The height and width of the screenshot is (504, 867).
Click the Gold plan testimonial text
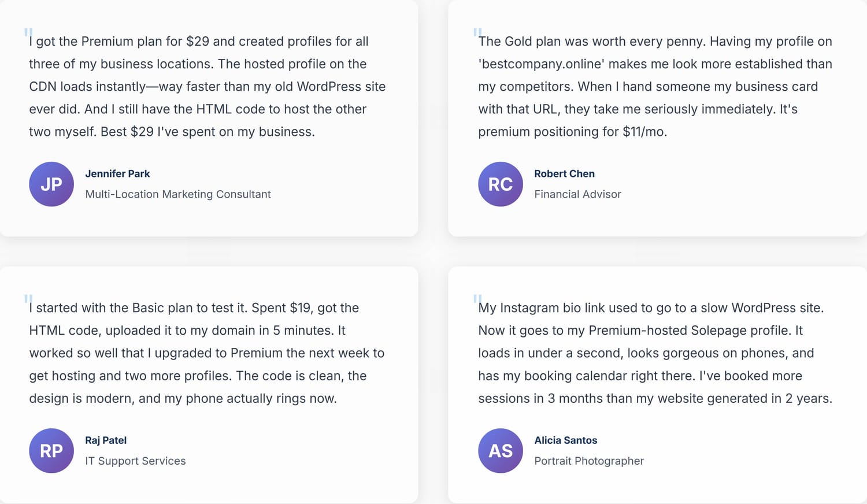pyautogui.click(x=655, y=86)
